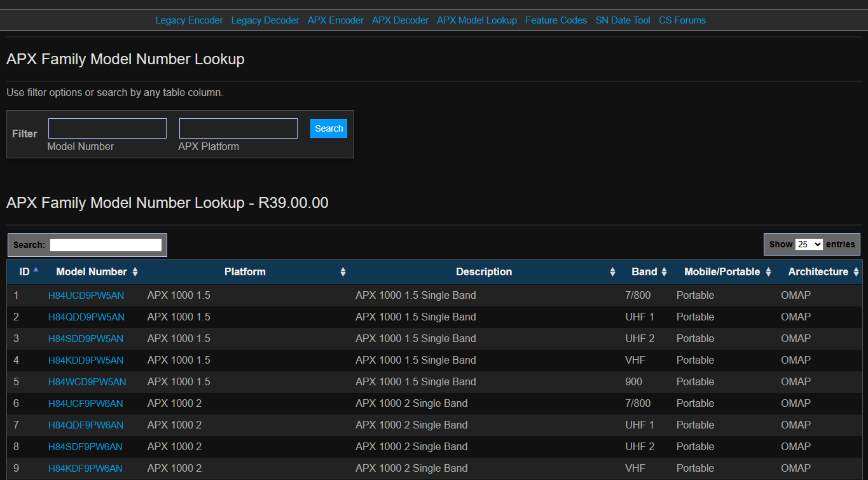Click 'Portable' cell in row 5
This screenshot has width=868, height=480.
pyautogui.click(x=695, y=381)
